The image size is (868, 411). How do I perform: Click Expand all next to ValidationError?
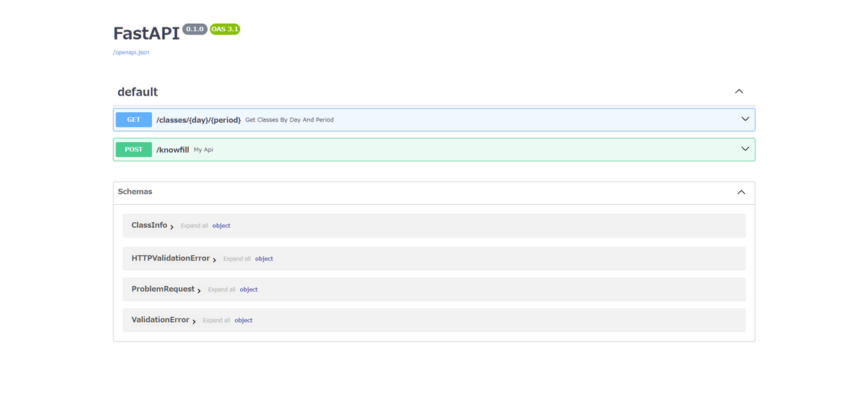(216, 320)
